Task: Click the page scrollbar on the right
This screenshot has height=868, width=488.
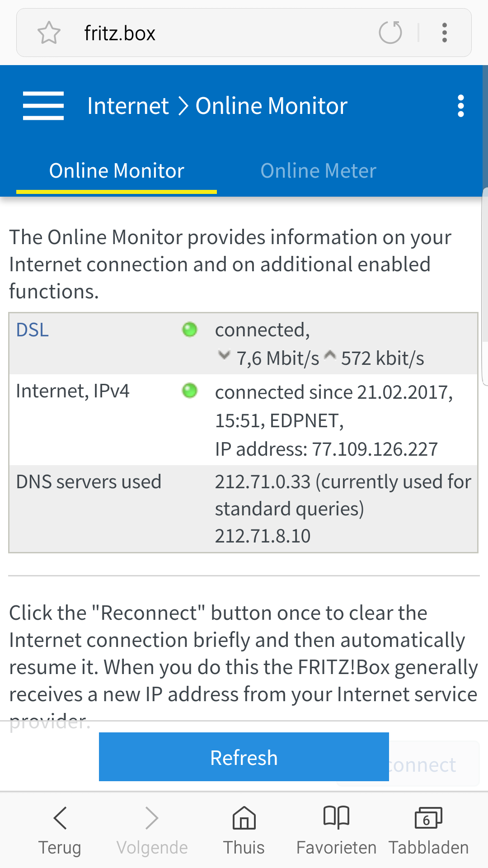Action: (485, 271)
